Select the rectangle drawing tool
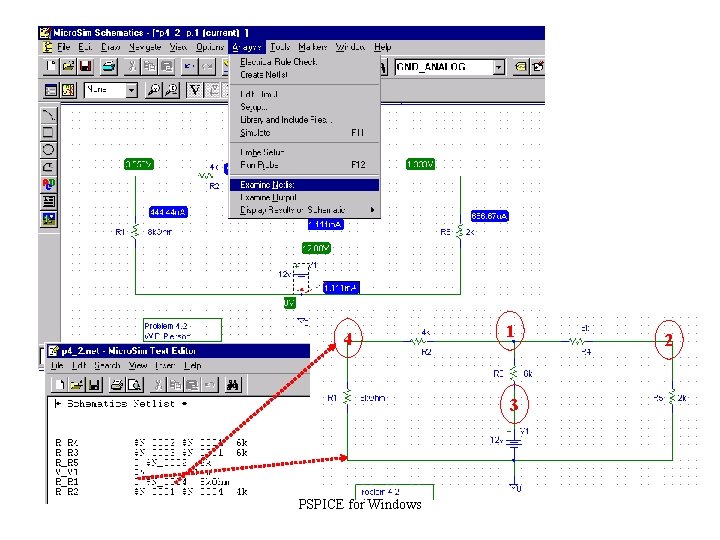 click(x=48, y=132)
